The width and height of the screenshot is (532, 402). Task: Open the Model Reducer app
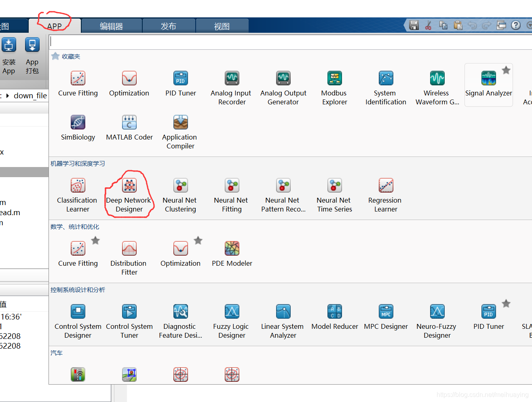coord(334,317)
